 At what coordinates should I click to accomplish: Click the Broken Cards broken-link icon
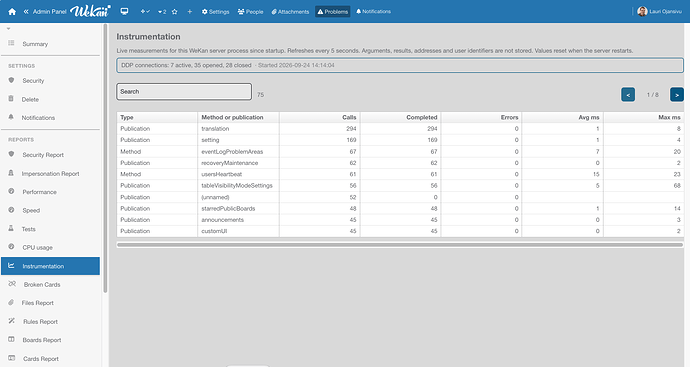click(x=12, y=284)
